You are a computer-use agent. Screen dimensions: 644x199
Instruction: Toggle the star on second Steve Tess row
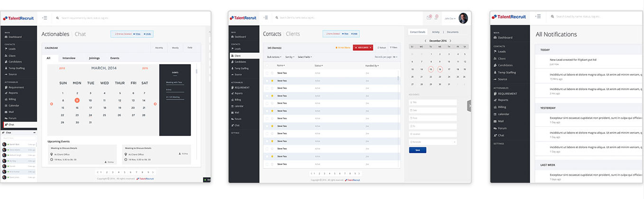pyautogui.click(x=272, y=81)
